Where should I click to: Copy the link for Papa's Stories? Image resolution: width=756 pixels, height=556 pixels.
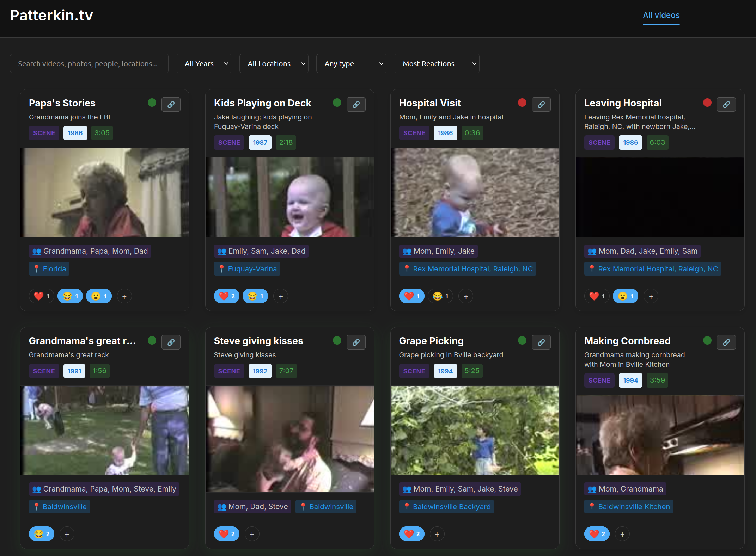[171, 104]
